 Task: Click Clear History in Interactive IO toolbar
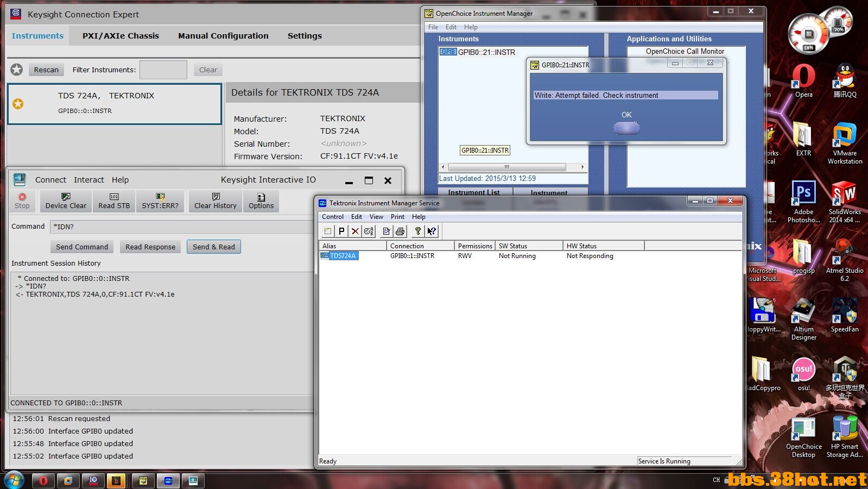(216, 201)
